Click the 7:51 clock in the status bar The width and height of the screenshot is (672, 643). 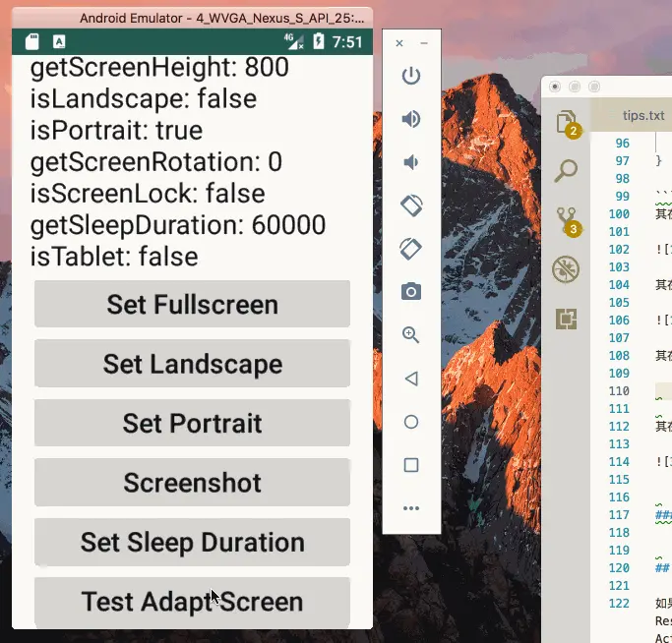point(347,42)
